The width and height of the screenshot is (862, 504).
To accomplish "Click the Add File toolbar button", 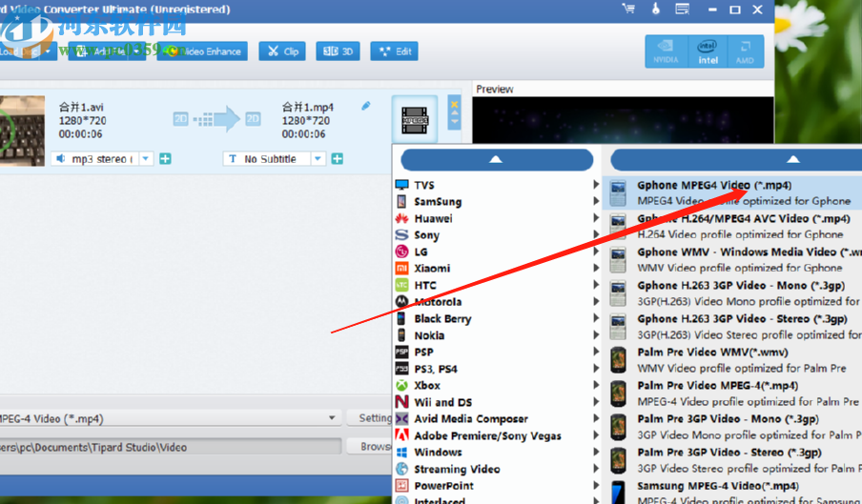I will 107,51.
